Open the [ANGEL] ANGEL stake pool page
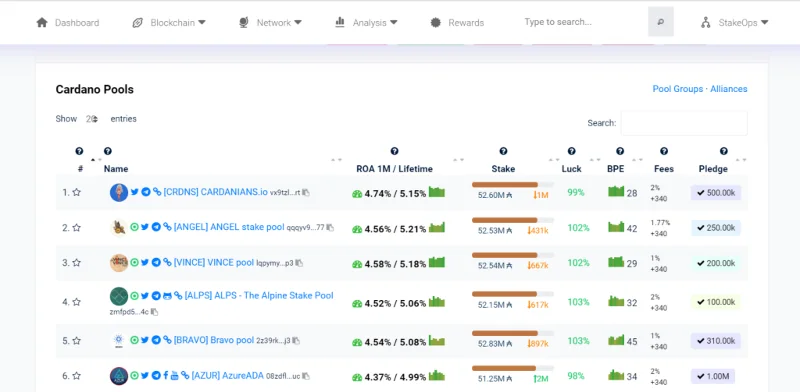The width and height of the screenshot is (800, 392). pyautogui.click(x=229, y=227)
